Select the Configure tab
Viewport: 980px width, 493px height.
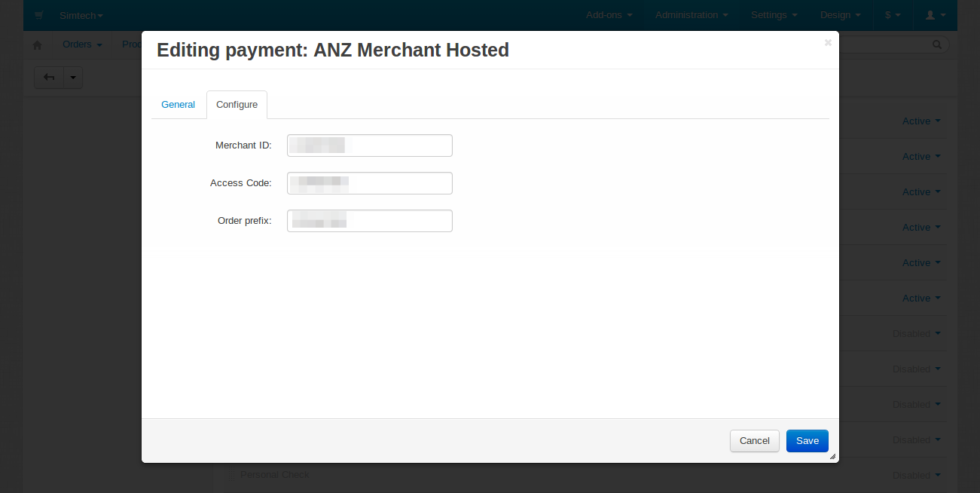[x=237, y=105]
